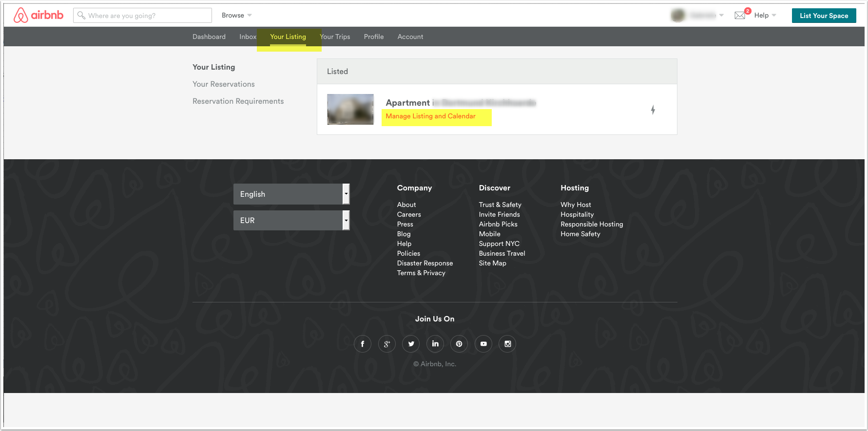Image resolution: width=868 pixels, height=431 pixels.
Task: Click the List Your Space button
Action: (824, 16)
